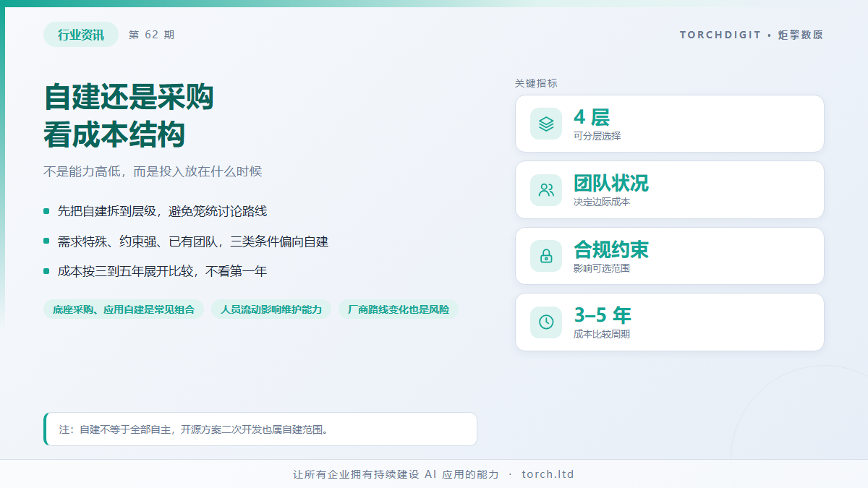Click the 成本比较周期 caption
The width and height of the screenshot is (868, 488).
click(x=602, y=334)
